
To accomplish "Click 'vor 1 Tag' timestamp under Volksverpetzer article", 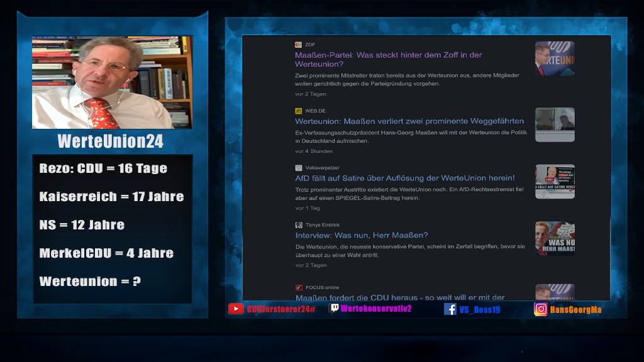I will [308, 208].
